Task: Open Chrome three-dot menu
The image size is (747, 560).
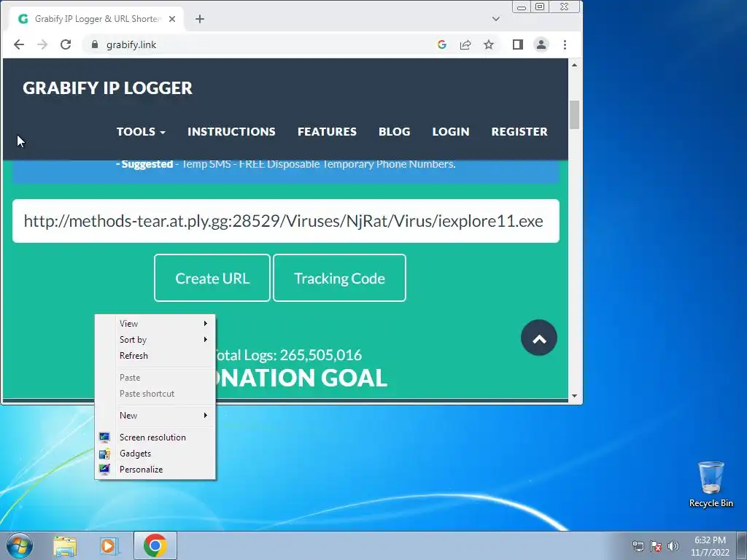Action: 565,44
